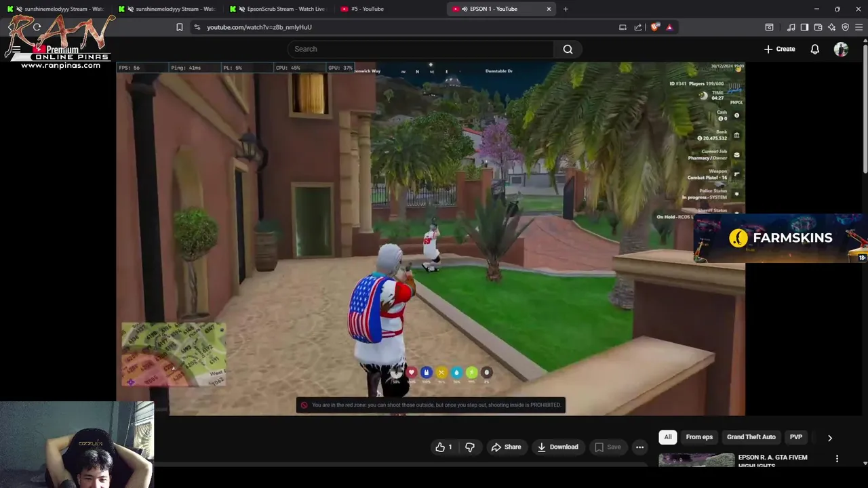This screenshot has height=488, width=868.
Task: Select the All filter chip
Action: pos(668,437)
